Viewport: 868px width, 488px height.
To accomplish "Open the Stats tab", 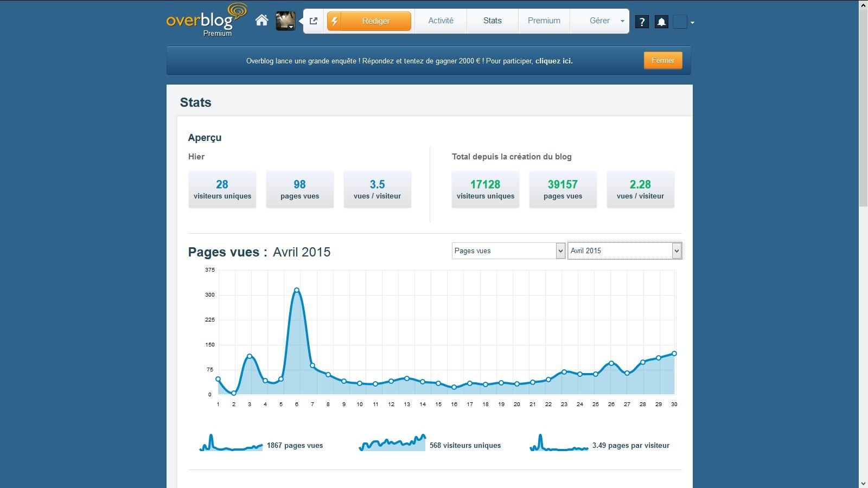I will pos(493,21).
